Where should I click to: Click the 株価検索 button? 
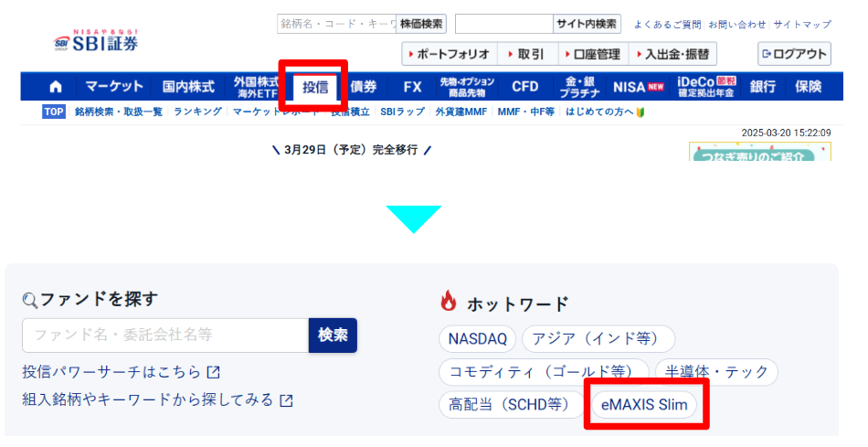[x=421, y=24]
